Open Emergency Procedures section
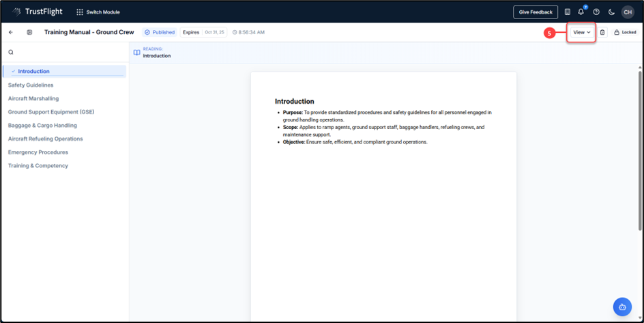Screen dimensions: 644x323 38,152
